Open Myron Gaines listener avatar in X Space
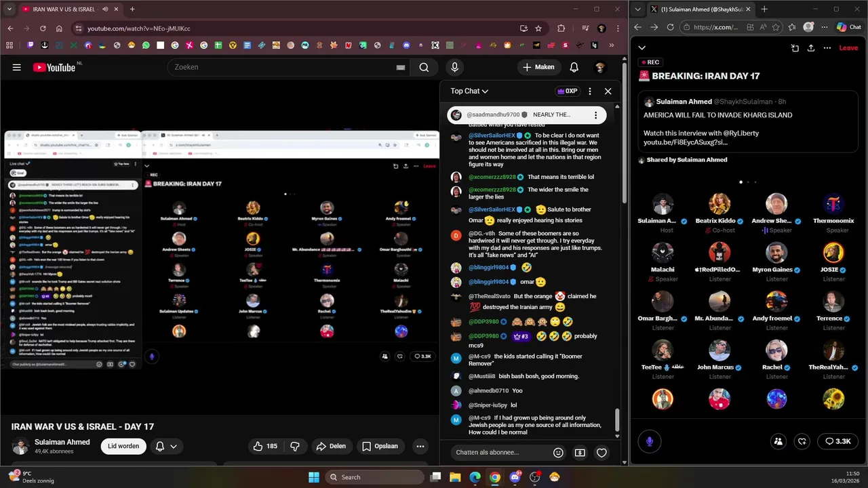Screen dimensions: 868x488 pyautogui.click(x=776, y=253)
